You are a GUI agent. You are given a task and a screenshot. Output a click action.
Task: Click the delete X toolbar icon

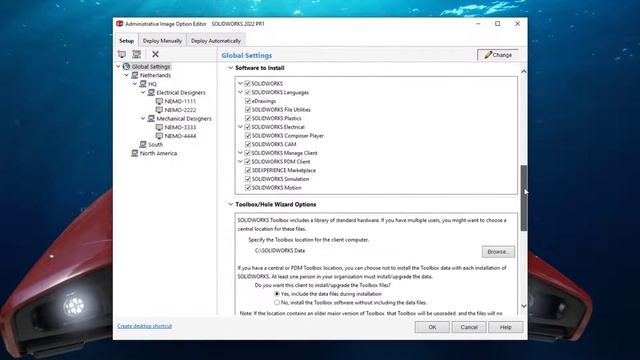156,54
